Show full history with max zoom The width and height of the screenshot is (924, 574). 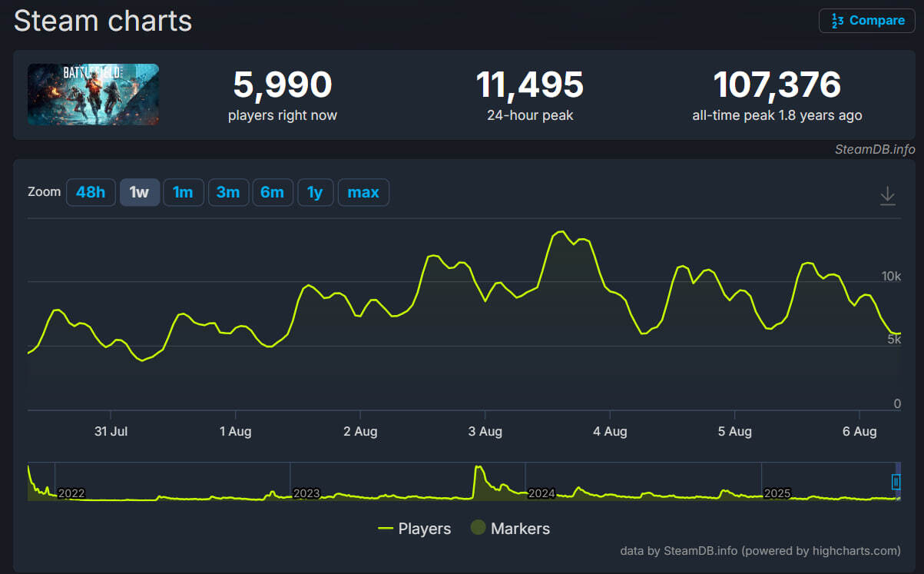[363, 192]
